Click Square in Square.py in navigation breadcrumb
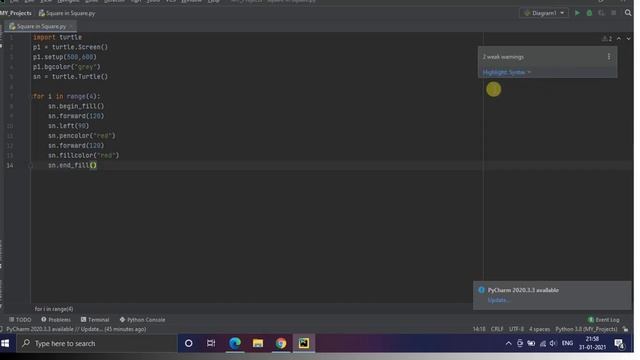640x360 pixels. pos(67,13)
